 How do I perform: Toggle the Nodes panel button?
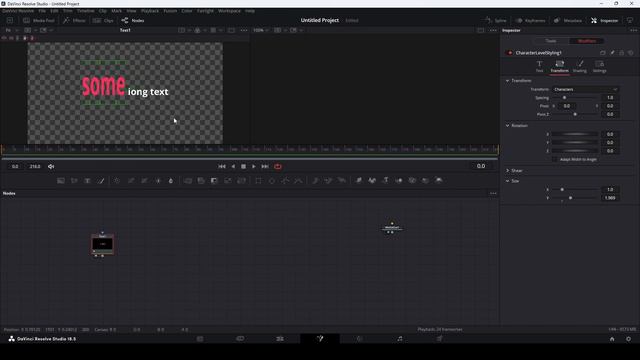point(133,20)
